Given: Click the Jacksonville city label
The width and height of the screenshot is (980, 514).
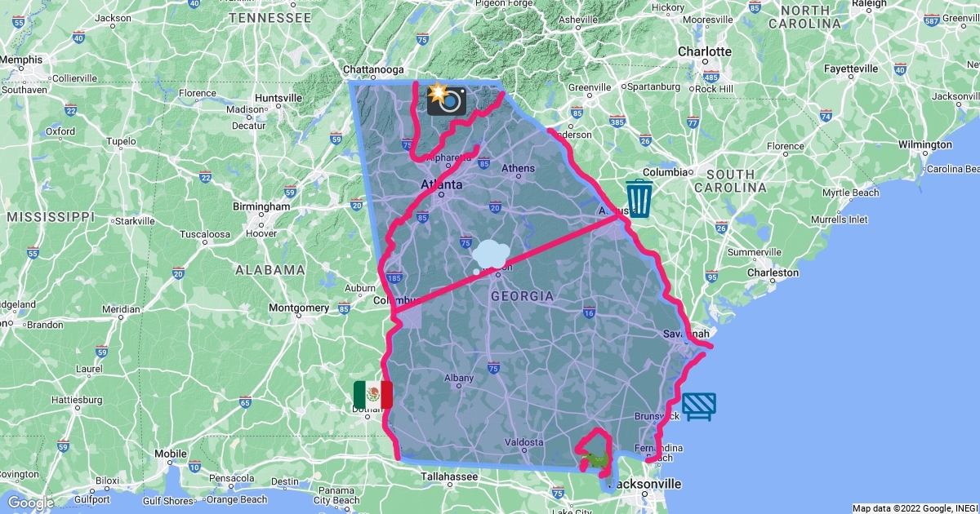Looking at the screenshot, I should point(646,484).
